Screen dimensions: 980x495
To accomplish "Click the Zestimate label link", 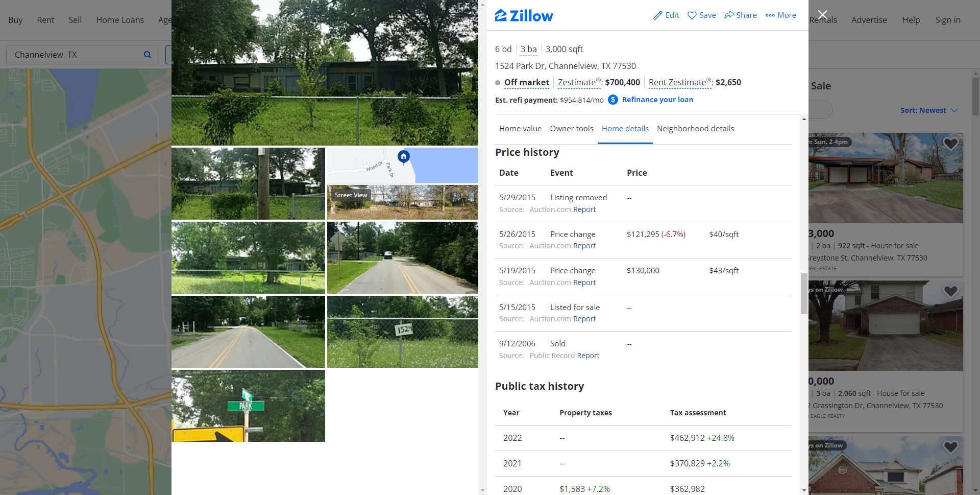I will point(579,83).
